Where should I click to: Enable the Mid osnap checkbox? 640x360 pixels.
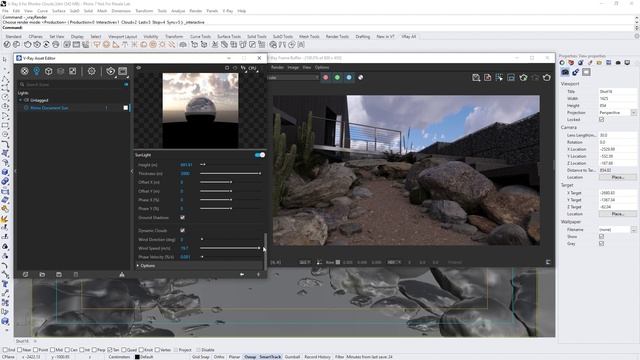(x=53, y=350)
